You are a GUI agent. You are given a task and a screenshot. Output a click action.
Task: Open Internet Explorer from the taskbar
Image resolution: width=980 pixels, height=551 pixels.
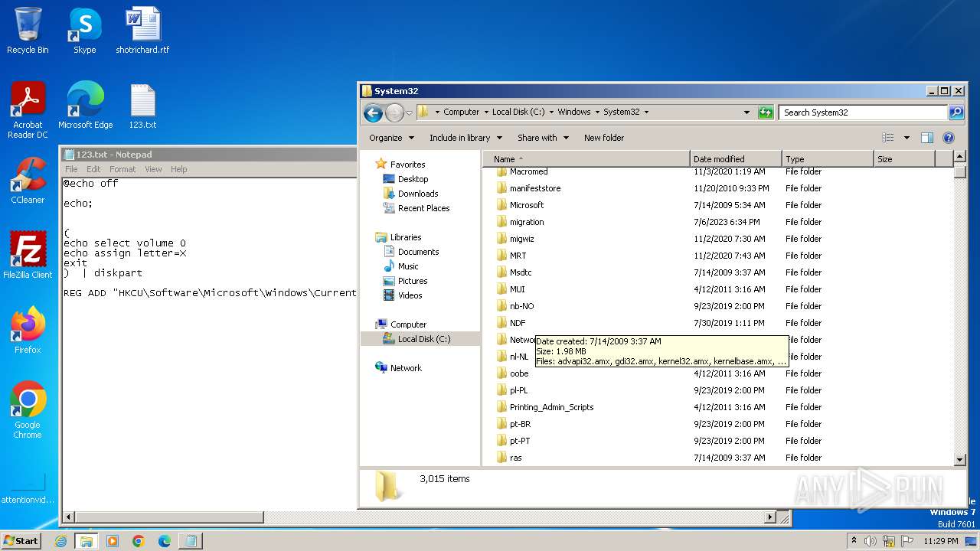61,541
